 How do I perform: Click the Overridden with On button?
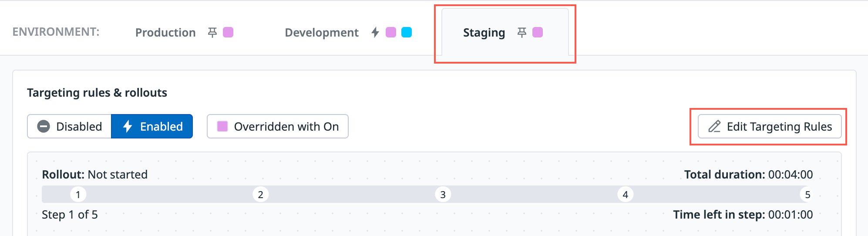coord(278,127)
